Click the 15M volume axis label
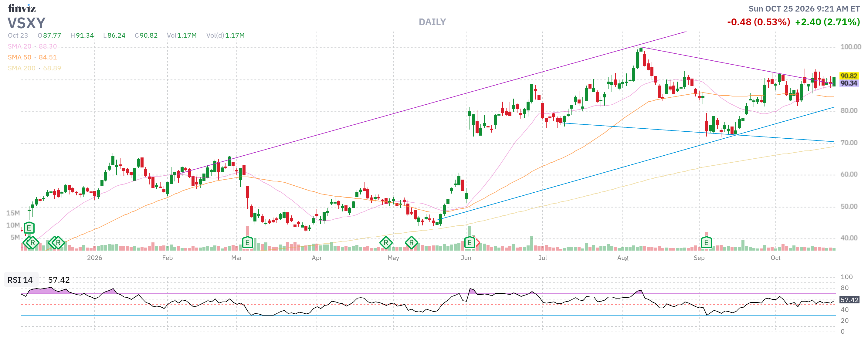The width and height of the screenshot is (868, 341). coord(13,213)
